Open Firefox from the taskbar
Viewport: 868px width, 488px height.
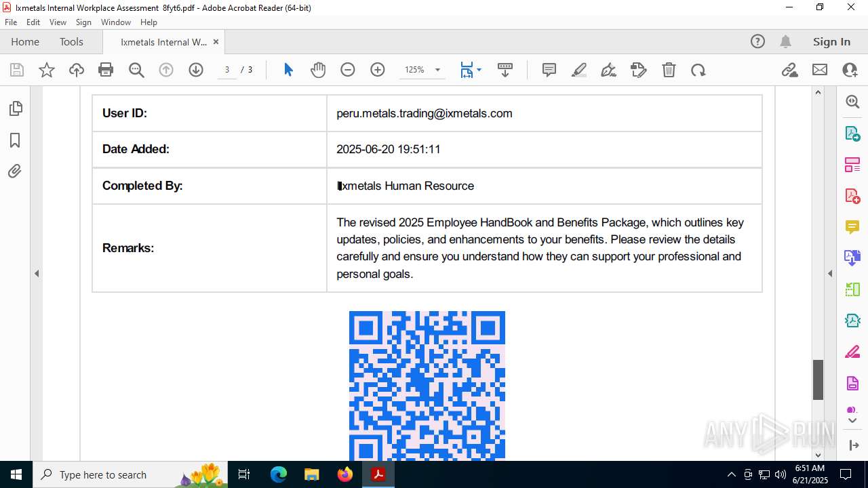tap(345, 474)
